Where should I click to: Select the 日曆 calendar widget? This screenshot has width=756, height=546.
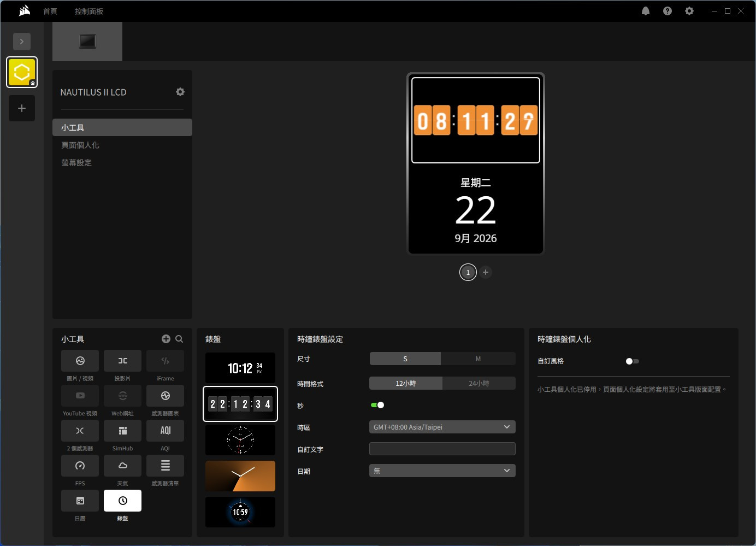coord(80,501)
